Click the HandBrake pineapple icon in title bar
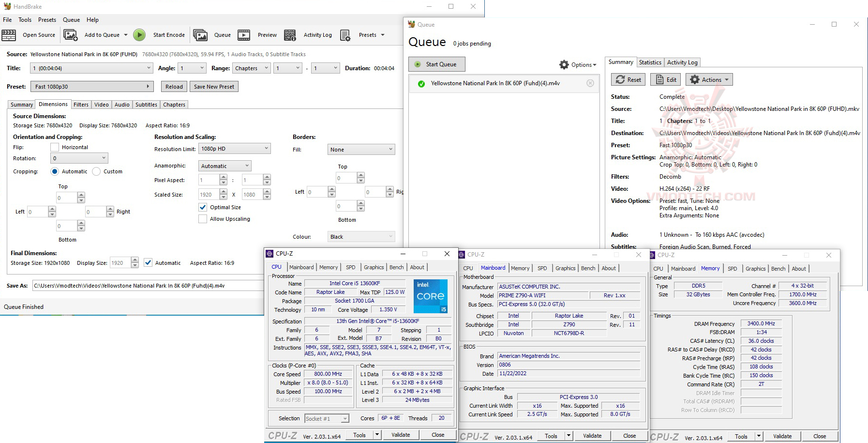The width and height of the screenshot is (868, 443). pos(7,6)
